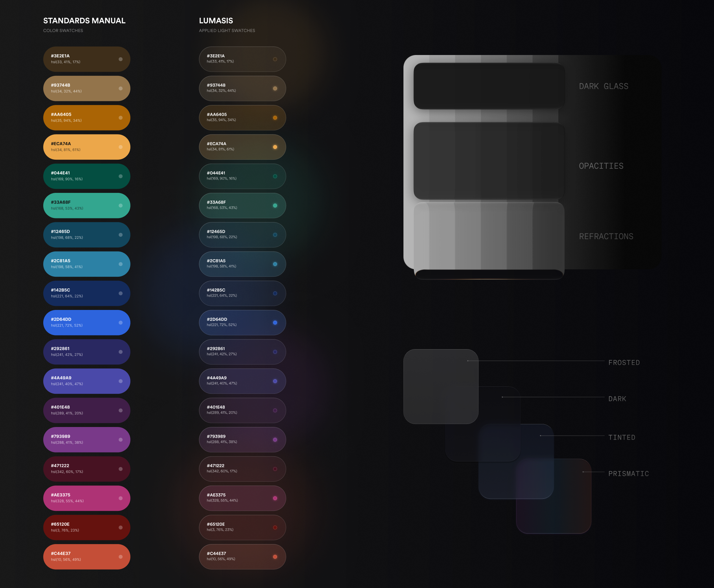Choose the solid #AA6405 orange swatch in Standards Manual

point(87,117)
